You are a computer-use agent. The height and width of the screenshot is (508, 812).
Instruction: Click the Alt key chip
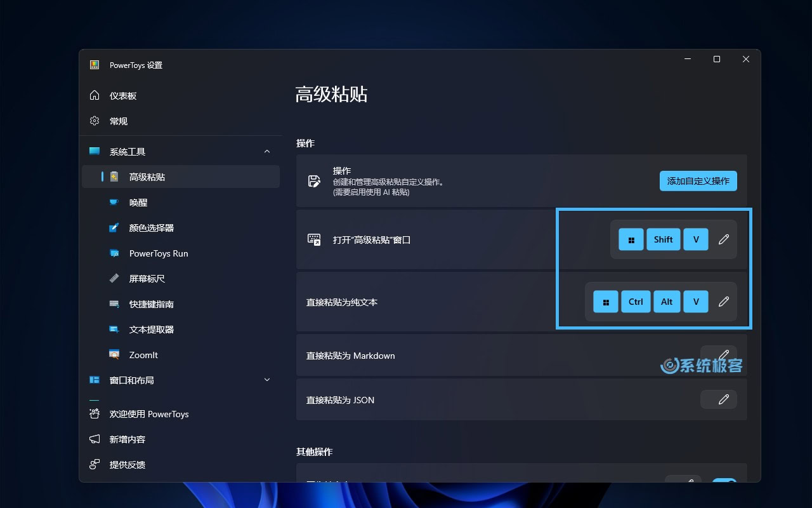click(667, 302)
